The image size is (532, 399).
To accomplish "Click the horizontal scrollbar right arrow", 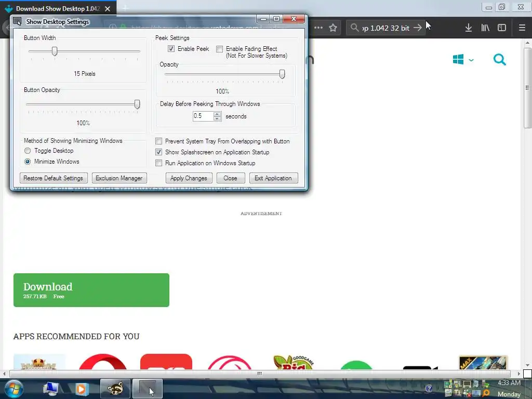I will point(518,374).
